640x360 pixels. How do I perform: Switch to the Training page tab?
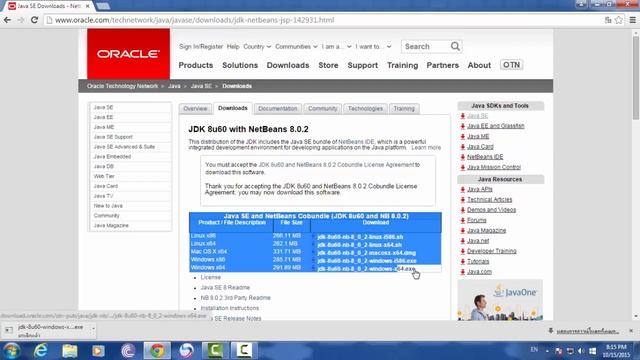[x=404, y=109]
